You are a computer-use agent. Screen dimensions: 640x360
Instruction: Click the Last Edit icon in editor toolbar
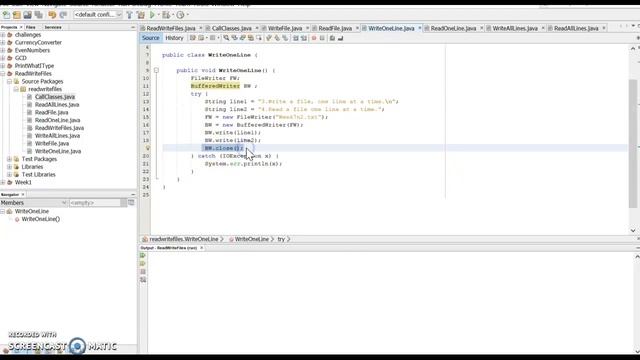tap(193, 38)
